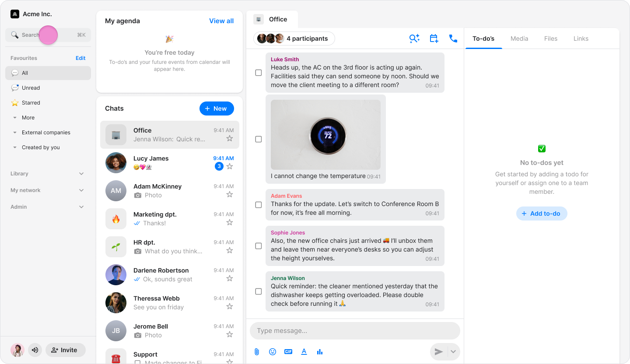Open the thermostat photo thumbnail
630x364 pixels.
click(x=325, y=135)
